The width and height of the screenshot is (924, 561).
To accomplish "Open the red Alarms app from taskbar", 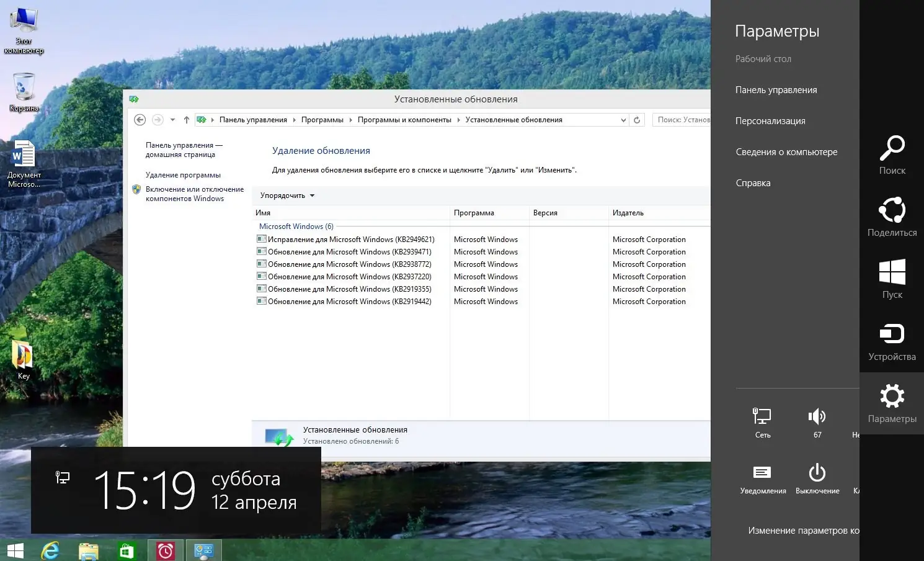I will pyautogui.click(x=166, y=550).
